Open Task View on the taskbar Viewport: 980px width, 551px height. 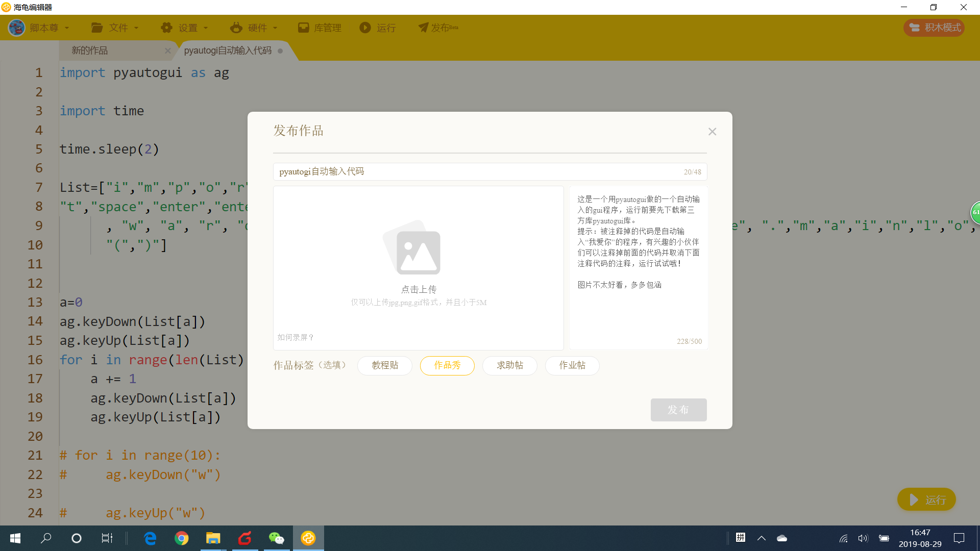point(107,538)
